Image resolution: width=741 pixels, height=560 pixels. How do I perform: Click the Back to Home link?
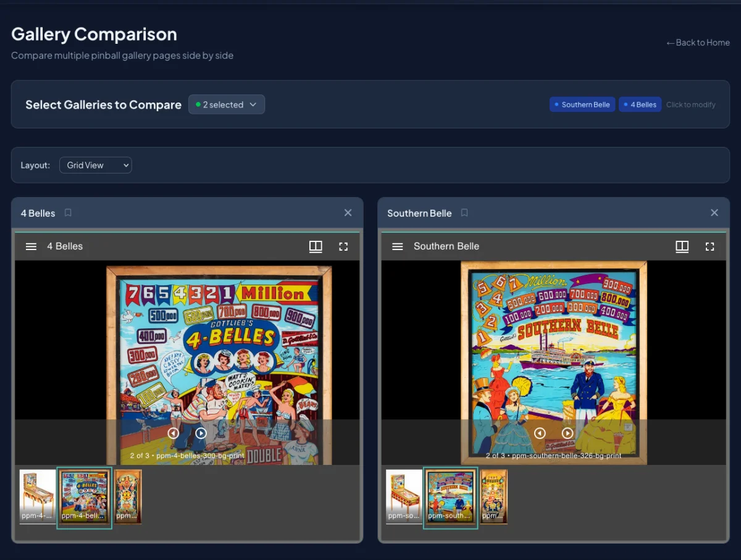[x=698, y=43]
